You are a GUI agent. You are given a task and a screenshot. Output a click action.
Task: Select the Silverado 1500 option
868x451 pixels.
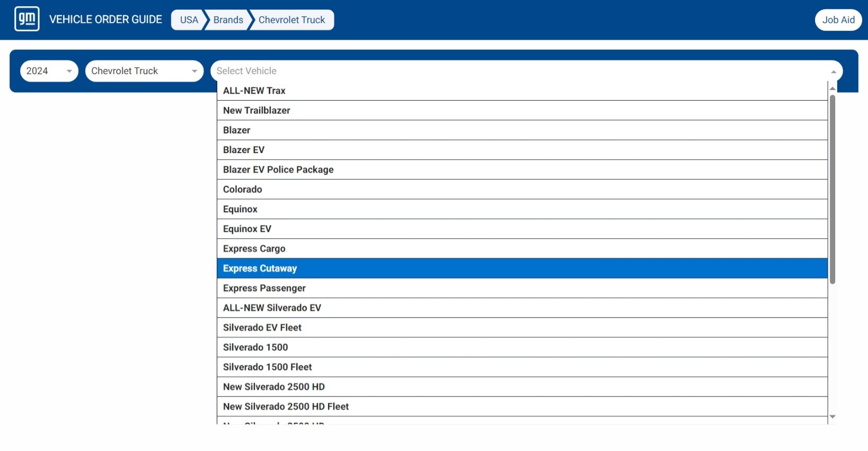tap(522, 347)
